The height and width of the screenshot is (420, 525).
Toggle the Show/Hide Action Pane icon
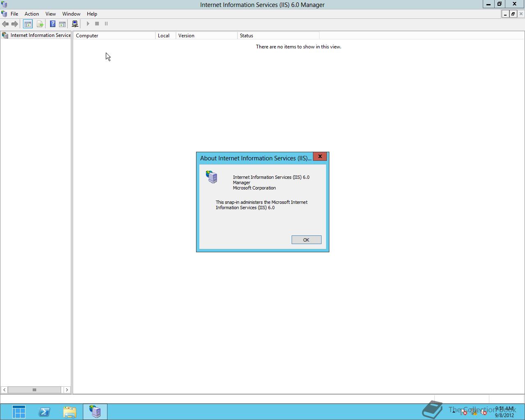point(62,24)
